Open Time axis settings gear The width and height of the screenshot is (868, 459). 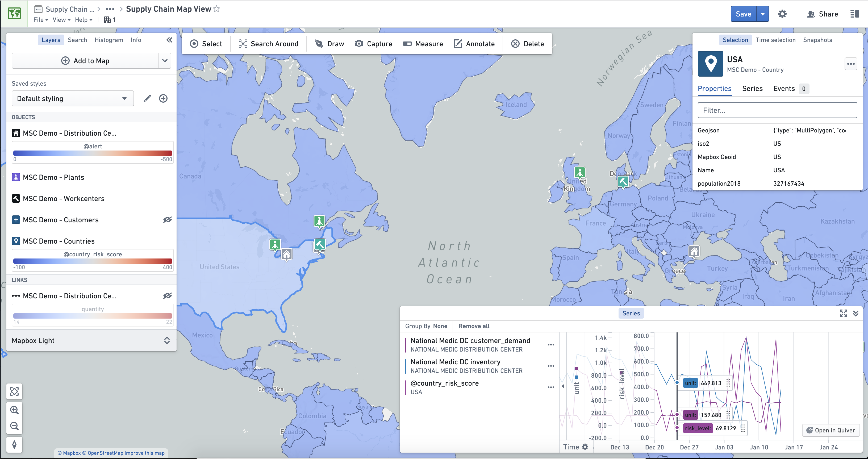[585, 447]
